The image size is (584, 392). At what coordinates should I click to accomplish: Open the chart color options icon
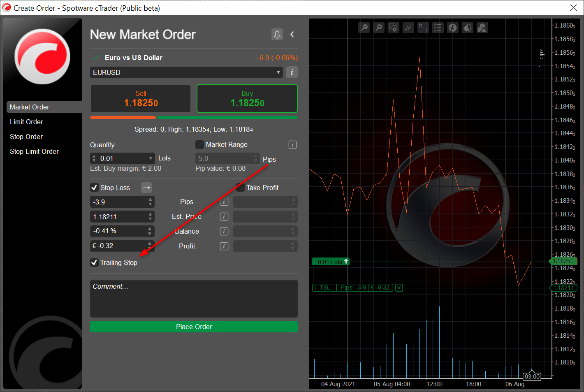point(468,28)
